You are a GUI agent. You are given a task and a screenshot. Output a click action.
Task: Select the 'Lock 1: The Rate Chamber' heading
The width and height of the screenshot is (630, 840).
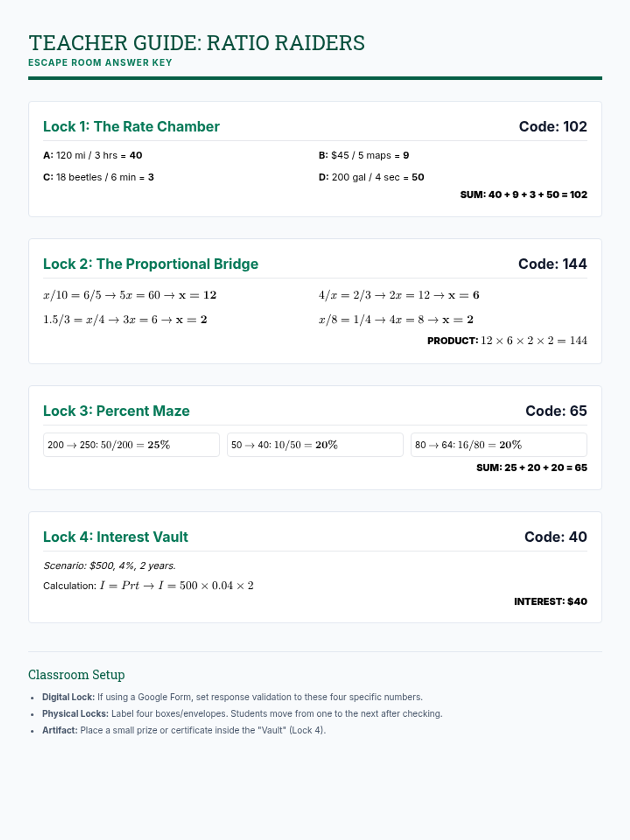[131, 127]
